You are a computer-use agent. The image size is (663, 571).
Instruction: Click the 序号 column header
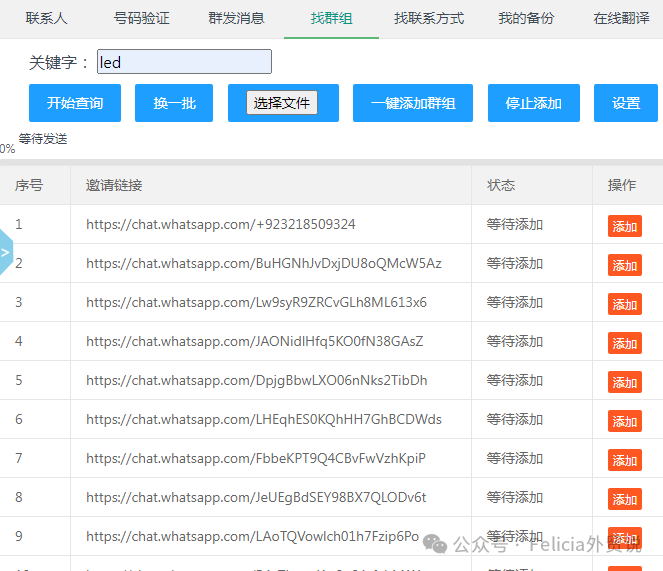(x=29, y=185)
